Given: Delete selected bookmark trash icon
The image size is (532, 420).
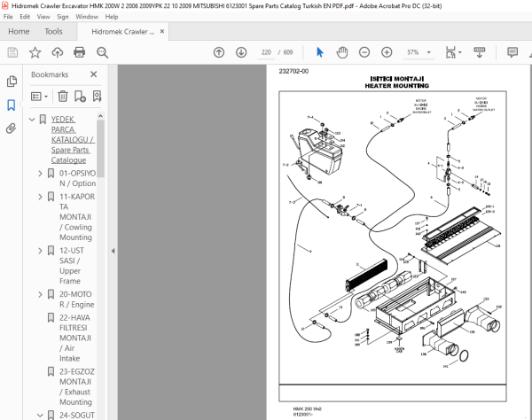Looking at the screenshot, I should coord(62,97).
